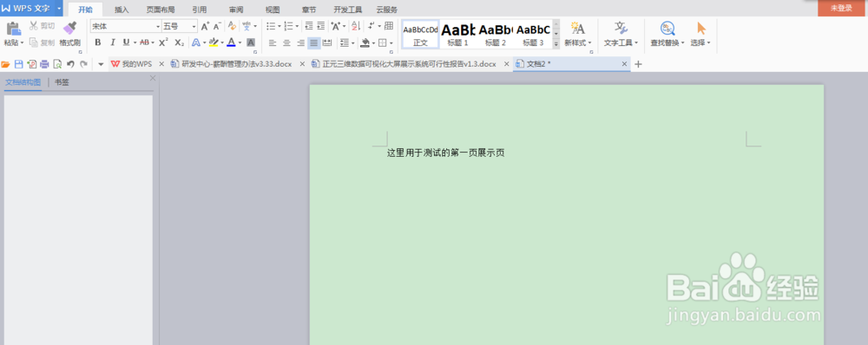This screenshot has height=345, width=868.
Task: Open the borders dropdown arrow
Action: tap(391, 42)
